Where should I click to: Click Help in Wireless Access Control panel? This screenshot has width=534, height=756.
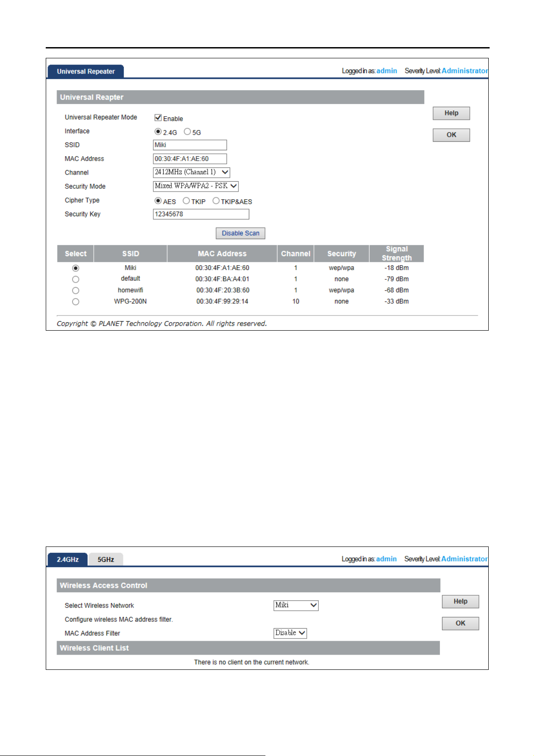[460, 602]
